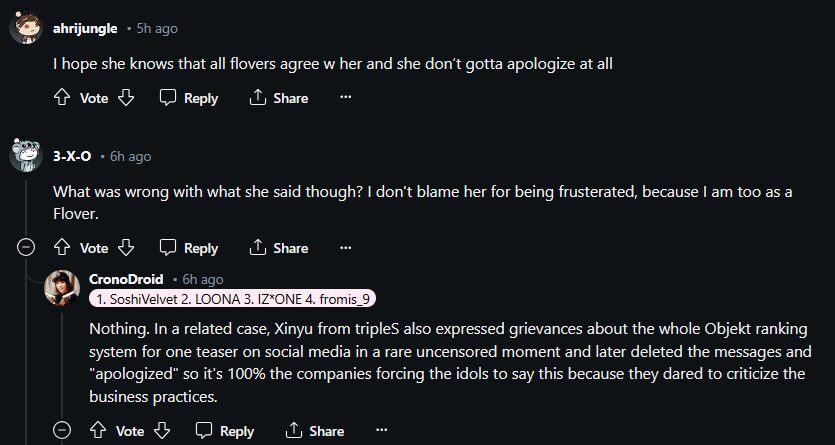Open CronoDroid's profile avatar

pos(62,288)
